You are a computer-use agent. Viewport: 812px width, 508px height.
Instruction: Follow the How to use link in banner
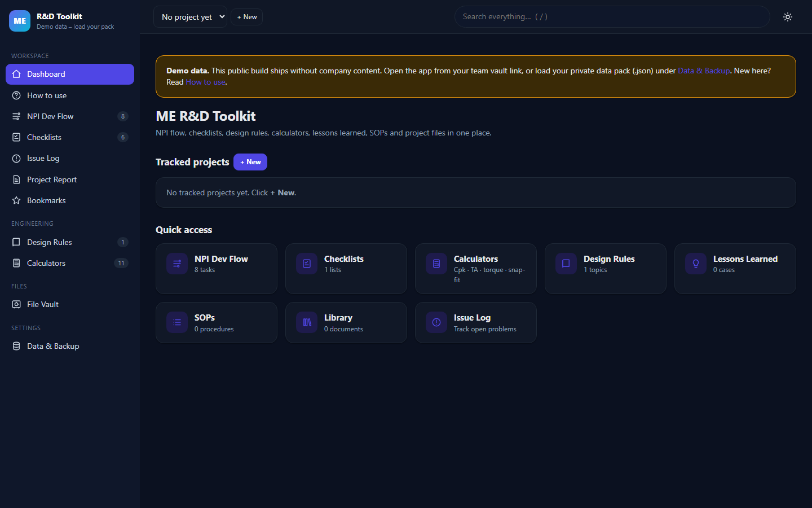205,82
